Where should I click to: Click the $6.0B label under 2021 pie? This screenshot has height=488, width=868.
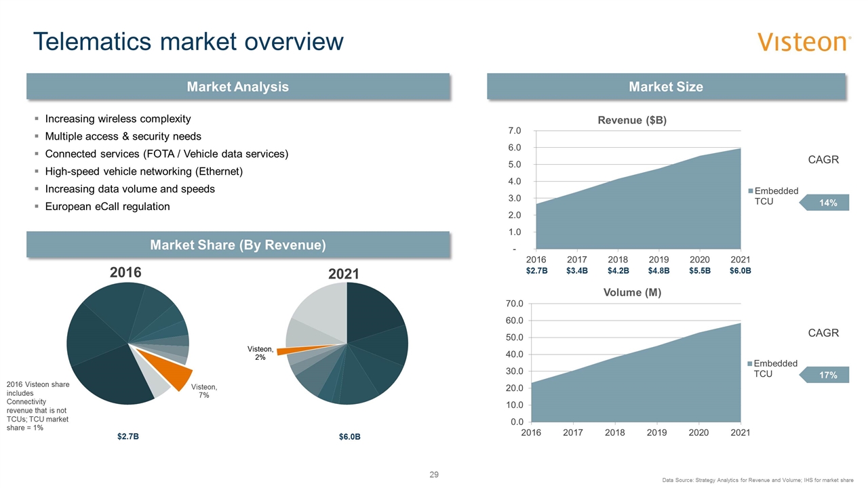(x=349, y=436)
